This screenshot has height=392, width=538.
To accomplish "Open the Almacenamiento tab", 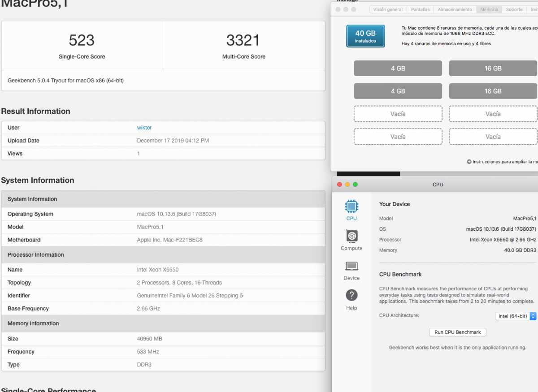I will [x=455, y=9].
